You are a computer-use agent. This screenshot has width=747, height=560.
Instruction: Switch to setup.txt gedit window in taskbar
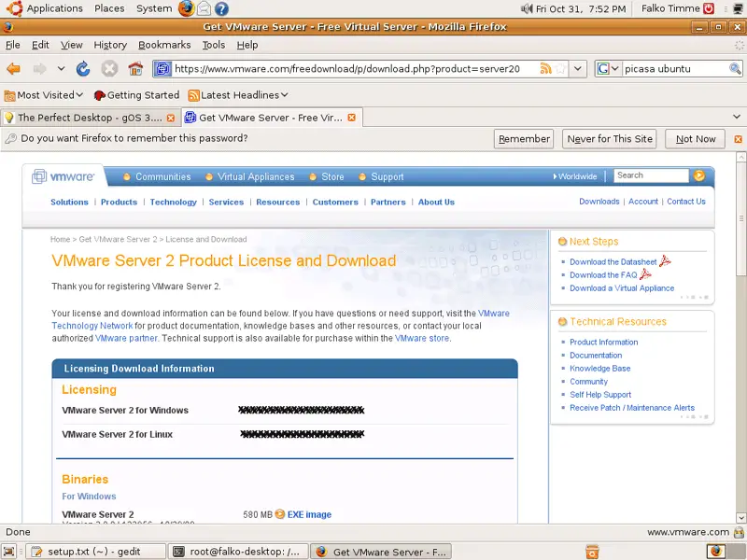[x=95, y=552]
